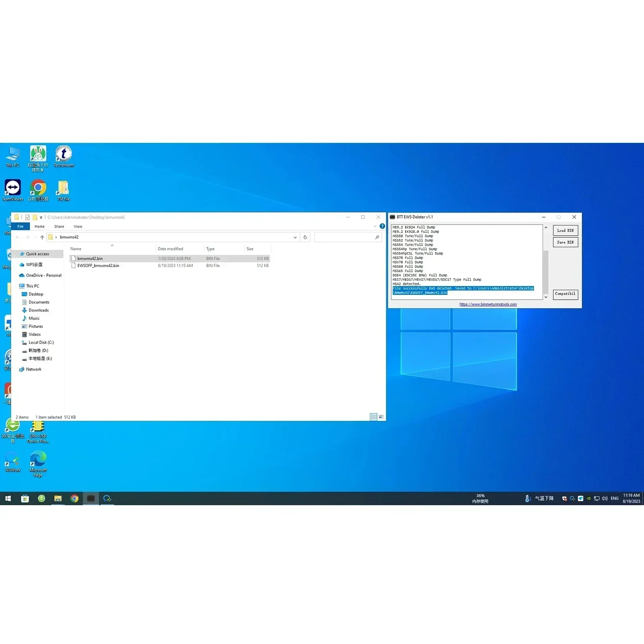Open the Share ribbon tab
Image resolution: width=644 pixels, height=644 pixels.
click(x=59, y=227)
